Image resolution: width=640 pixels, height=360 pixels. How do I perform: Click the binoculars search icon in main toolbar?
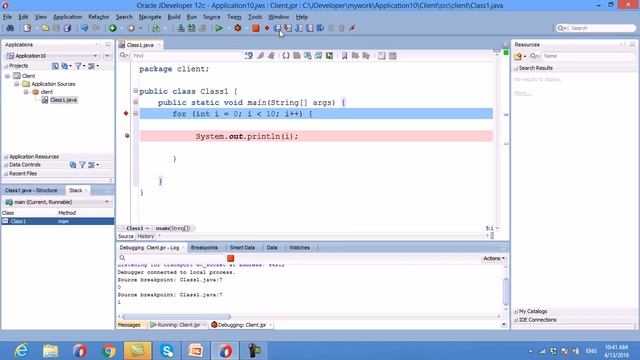point(10,28)
